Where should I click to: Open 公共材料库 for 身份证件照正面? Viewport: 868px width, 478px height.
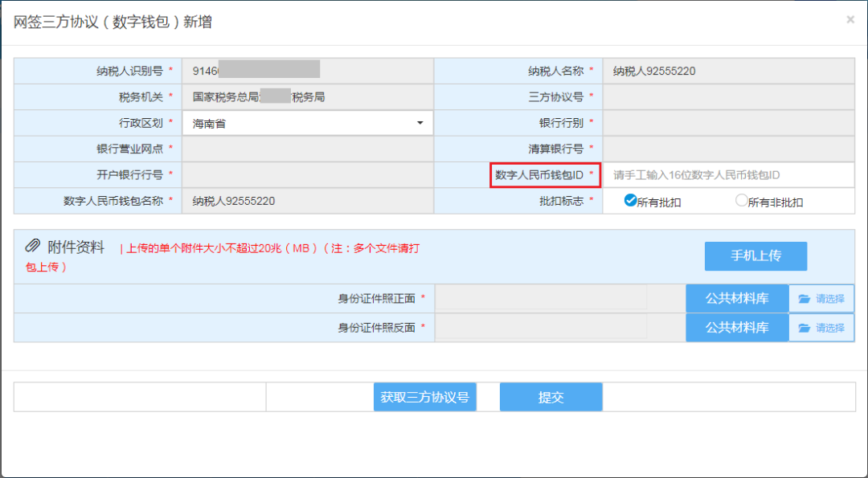tap(737, 299)
